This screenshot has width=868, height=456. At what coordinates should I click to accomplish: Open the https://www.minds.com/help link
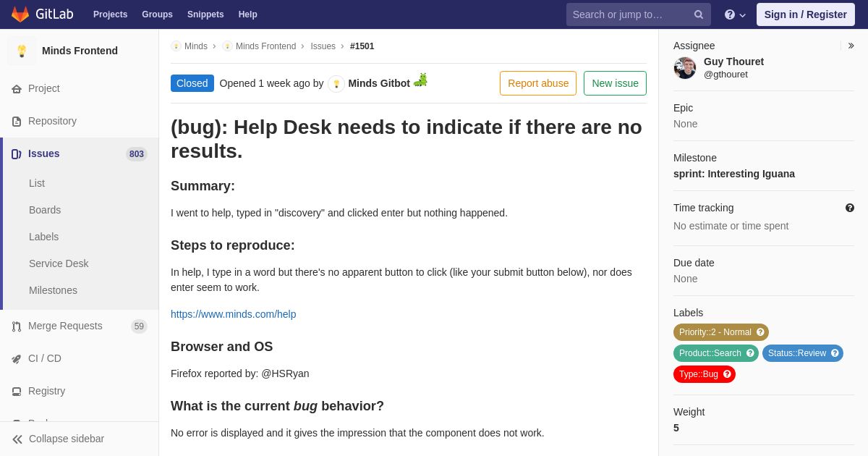pyautogui.click(x=233, y=314)
